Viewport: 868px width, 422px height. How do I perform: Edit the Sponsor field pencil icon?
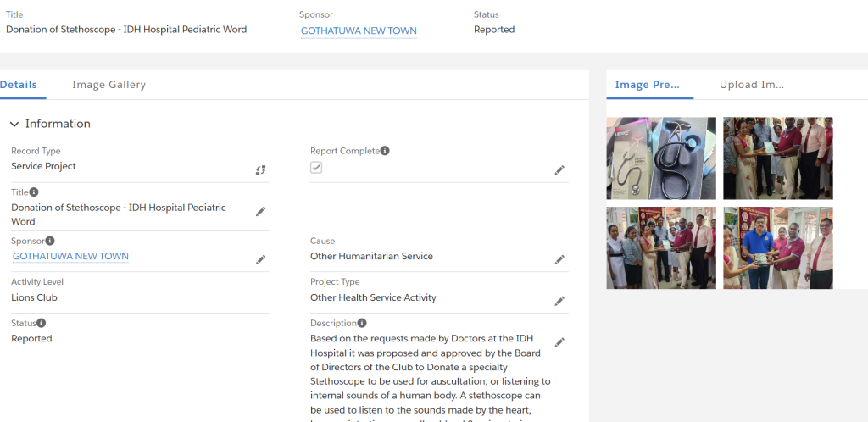[x=260, y=260]
